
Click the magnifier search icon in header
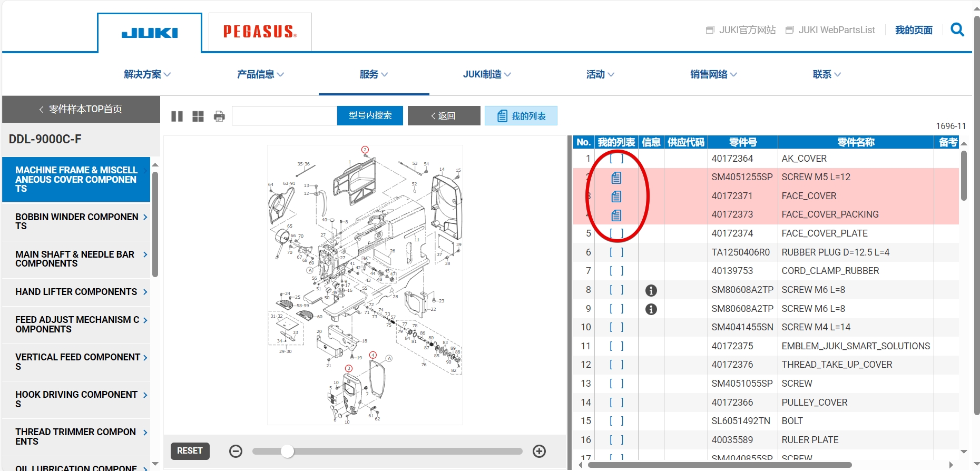(x=957, y=30)
